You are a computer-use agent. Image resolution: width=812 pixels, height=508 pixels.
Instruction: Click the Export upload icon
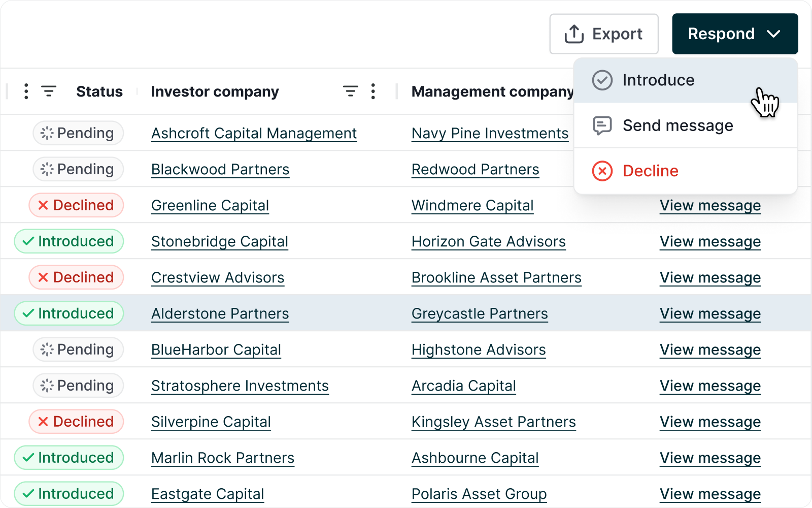[574, 34]
